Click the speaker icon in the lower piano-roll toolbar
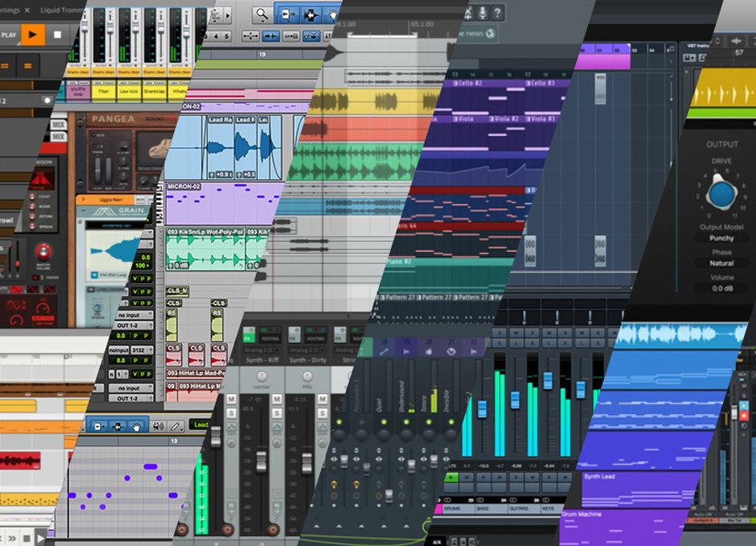 click(158, 427)
